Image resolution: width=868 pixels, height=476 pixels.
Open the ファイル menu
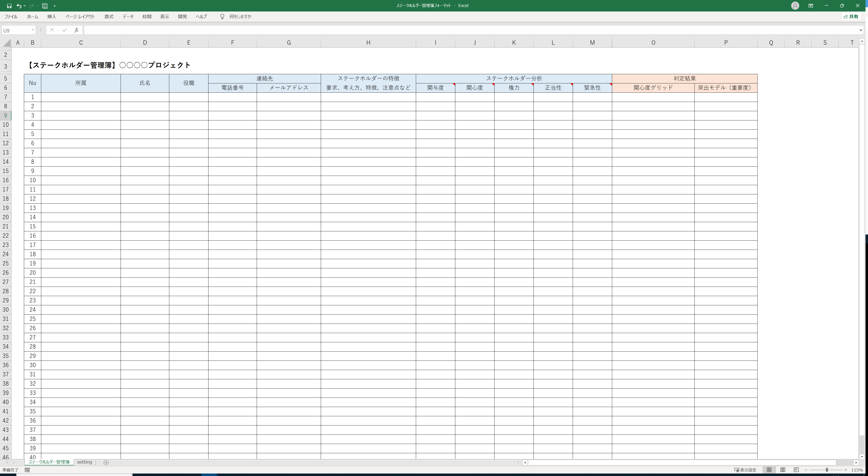pos(11,16)
